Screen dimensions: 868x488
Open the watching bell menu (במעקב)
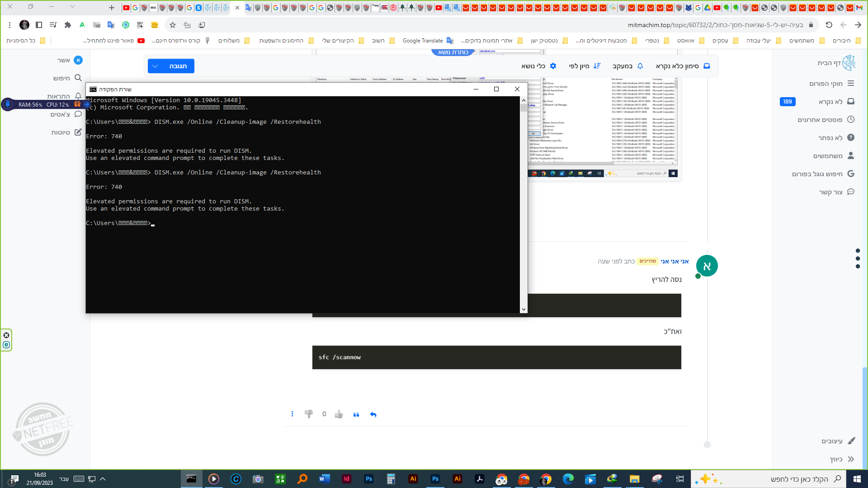[x=628, y=66]
